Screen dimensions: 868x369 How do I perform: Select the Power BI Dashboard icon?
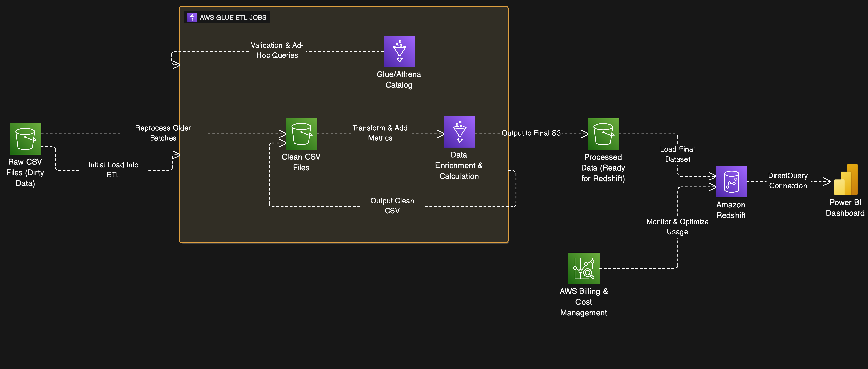pos(846,180)
